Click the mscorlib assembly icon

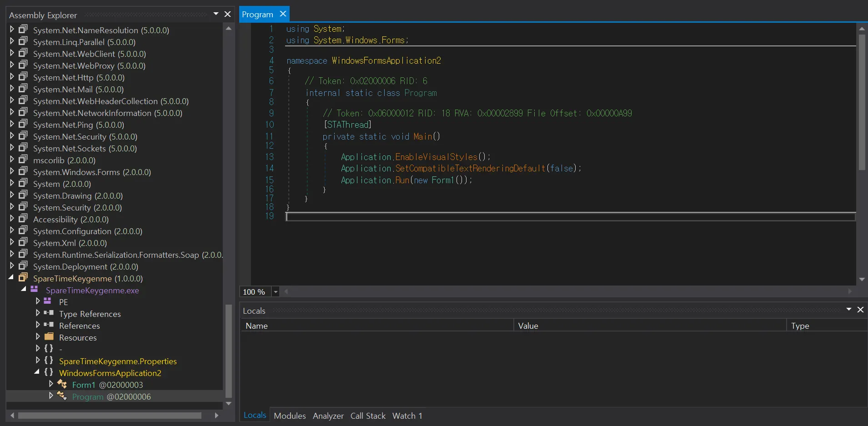[x=23, y=160]
